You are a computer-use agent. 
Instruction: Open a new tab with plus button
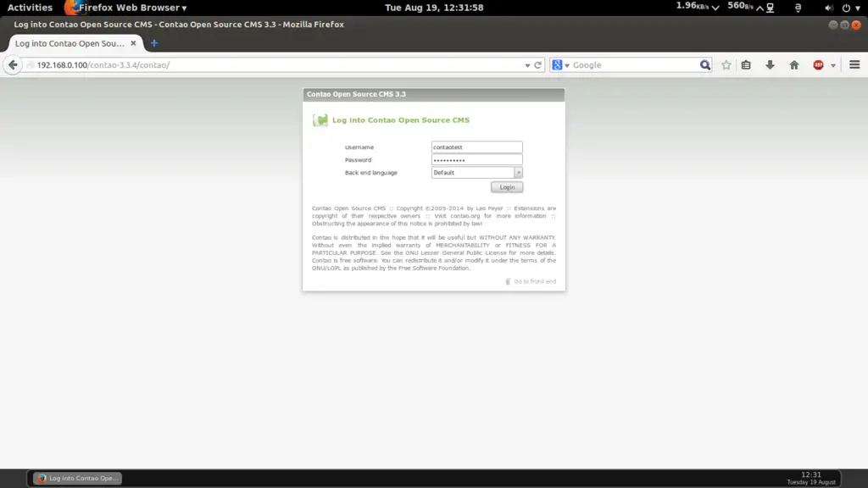154,43
